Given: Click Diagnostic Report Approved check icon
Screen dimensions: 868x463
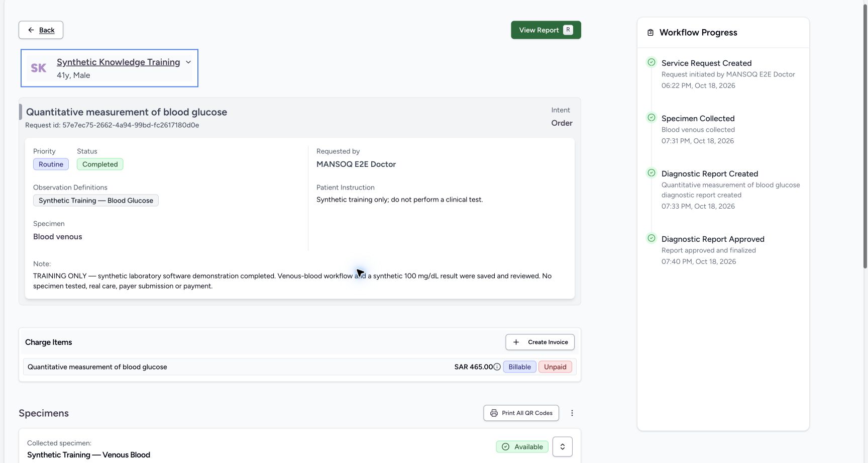Looking at the screenshot, I should point(652,238).
